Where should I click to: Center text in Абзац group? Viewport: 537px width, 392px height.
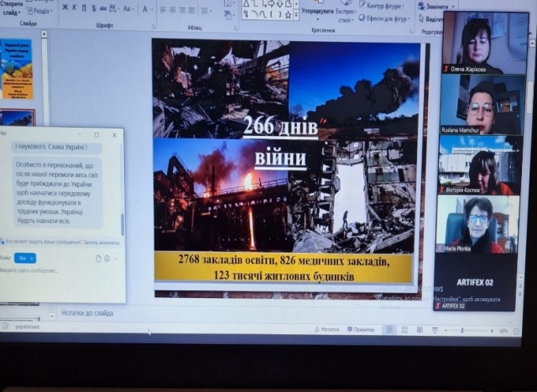point(173,10)
